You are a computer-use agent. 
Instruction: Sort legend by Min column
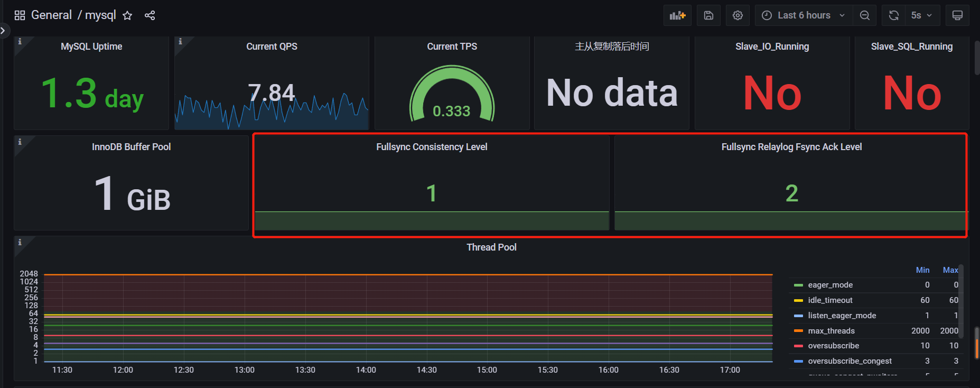pyautogui.click(x=922, y=270)
